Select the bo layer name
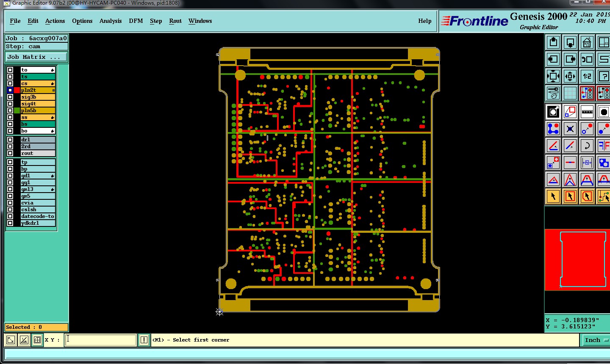This screenshot has width=610, height=364. [x=38, y=131]
